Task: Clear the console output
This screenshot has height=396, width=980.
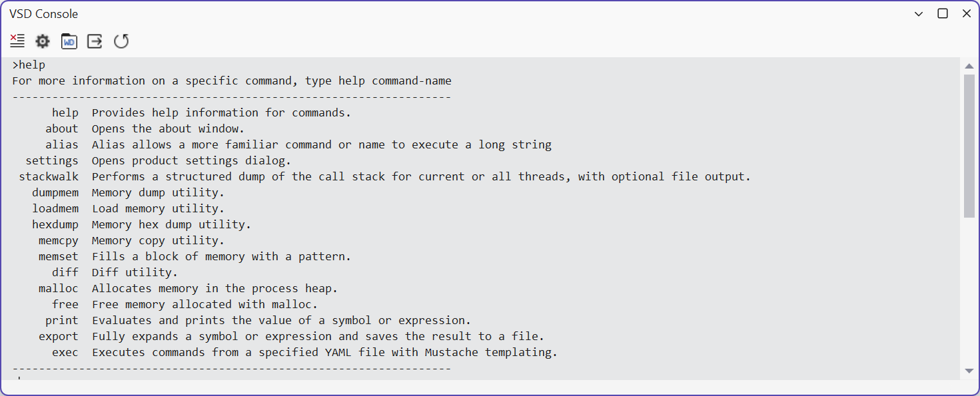Action: 17,41
